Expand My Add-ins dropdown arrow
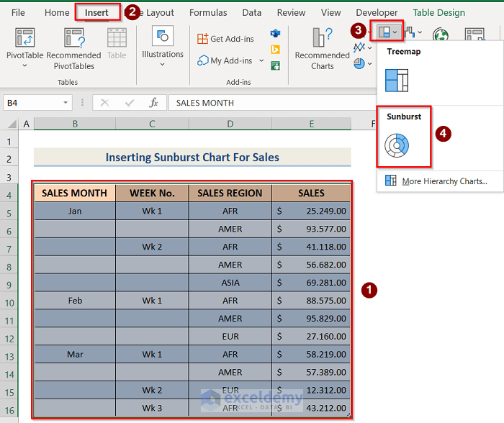This screenshot has width=504, height=423. coord(261,60)
